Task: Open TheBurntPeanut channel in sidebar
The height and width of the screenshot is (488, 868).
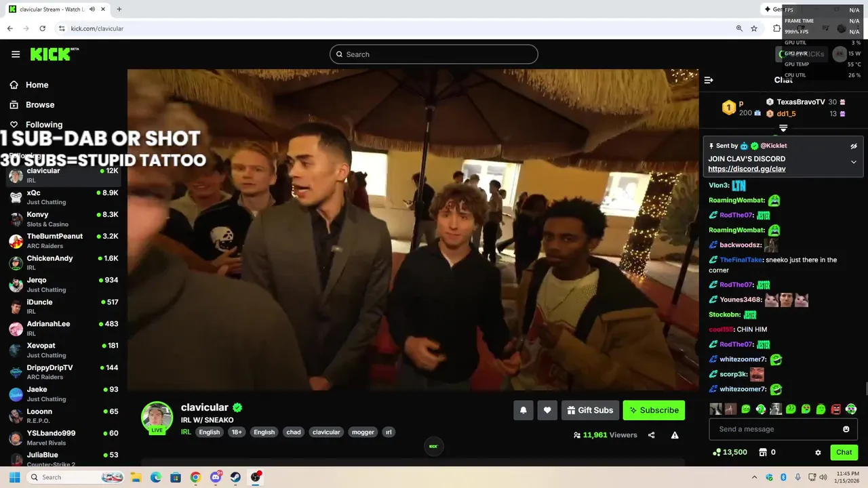Action: coord(64,241)
